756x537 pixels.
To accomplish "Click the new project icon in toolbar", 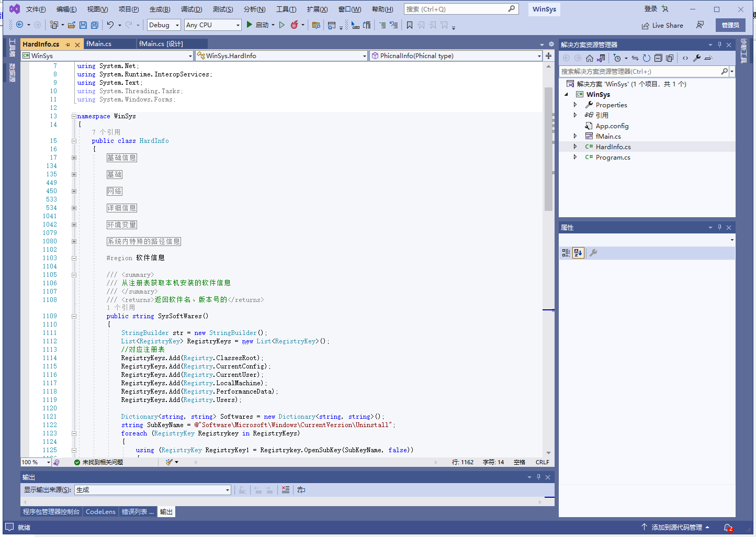I will pyautogui.click(x=53, y=25).
